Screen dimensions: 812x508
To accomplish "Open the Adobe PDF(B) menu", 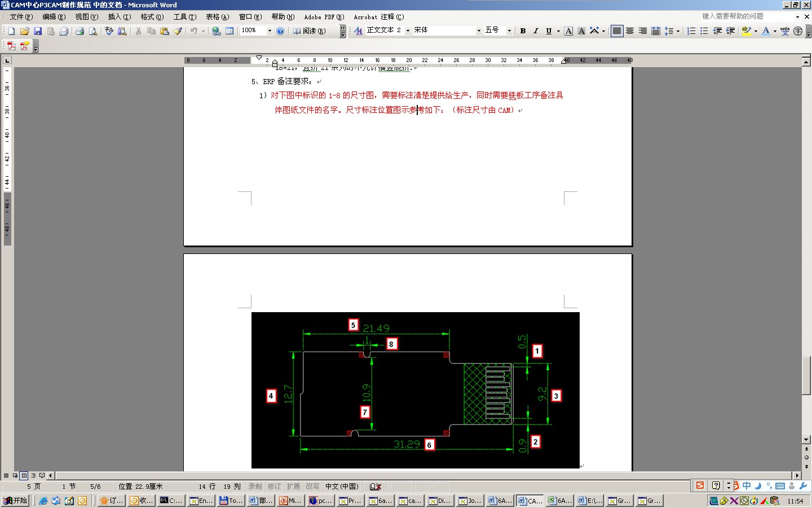I will (x=324, y=17).
